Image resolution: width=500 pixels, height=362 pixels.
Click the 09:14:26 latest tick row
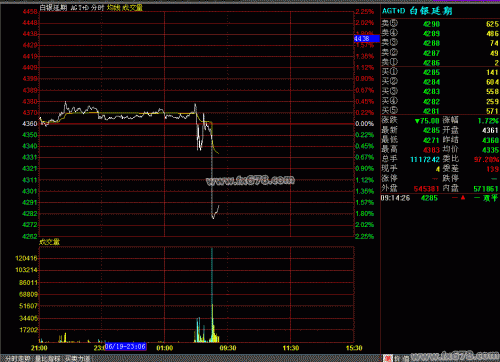click(x=440, y=198)
